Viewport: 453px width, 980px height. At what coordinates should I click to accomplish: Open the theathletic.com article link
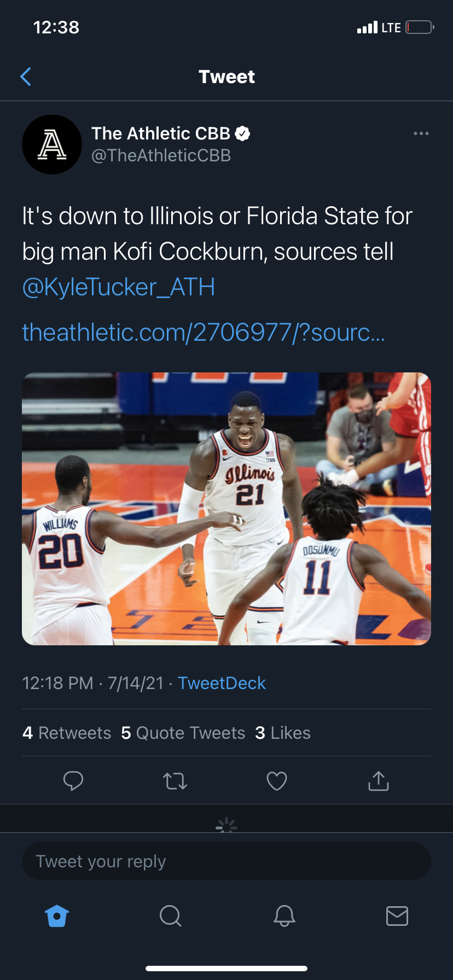(204, 332)
